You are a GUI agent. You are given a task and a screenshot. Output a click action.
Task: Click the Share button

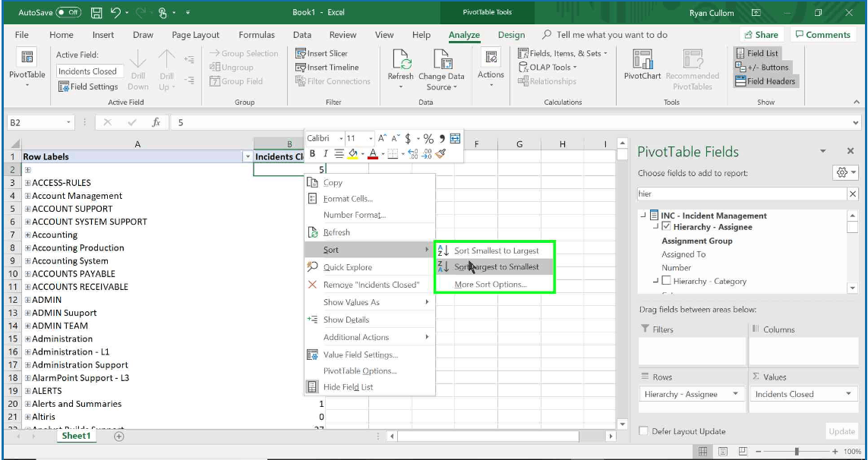(x=762, y=35)
